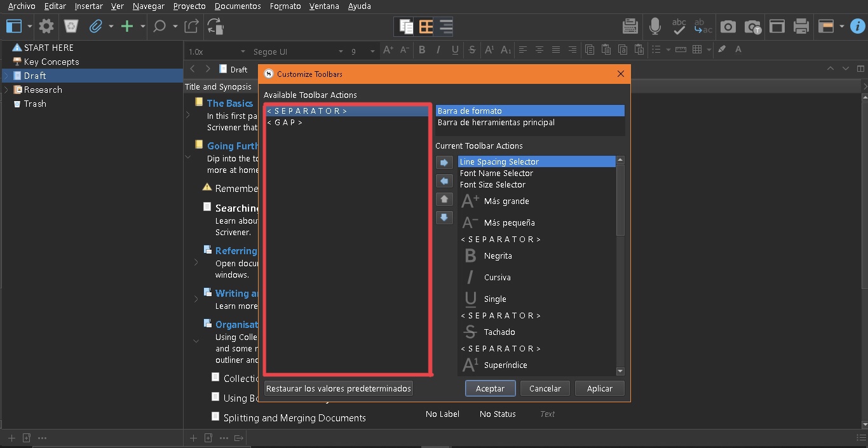Click the microphone dictation icon

pos(654,27)
